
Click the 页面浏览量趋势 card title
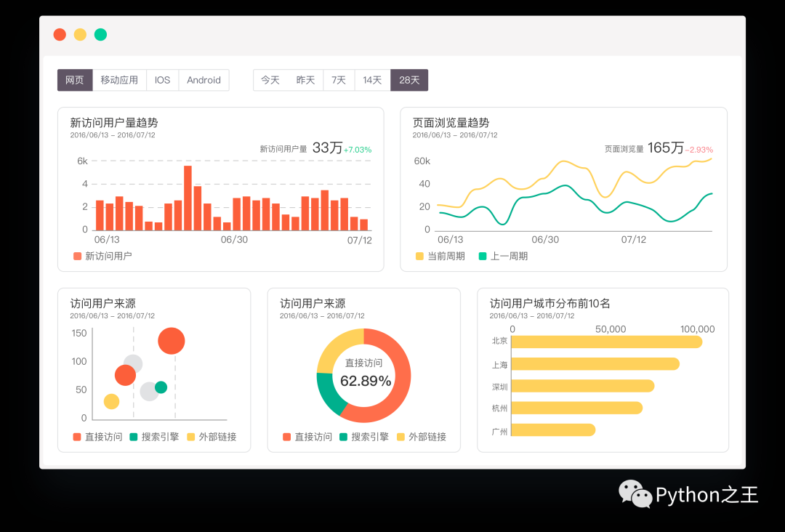tap(451, 123)
